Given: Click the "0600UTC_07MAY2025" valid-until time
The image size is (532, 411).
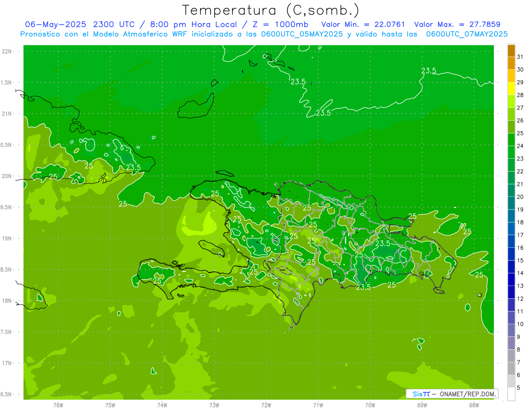Looking at the screenshot, I should coord(467,34).
